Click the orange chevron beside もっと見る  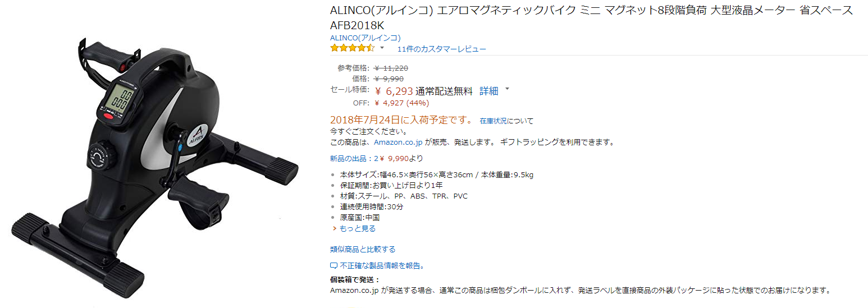(334, 229)
